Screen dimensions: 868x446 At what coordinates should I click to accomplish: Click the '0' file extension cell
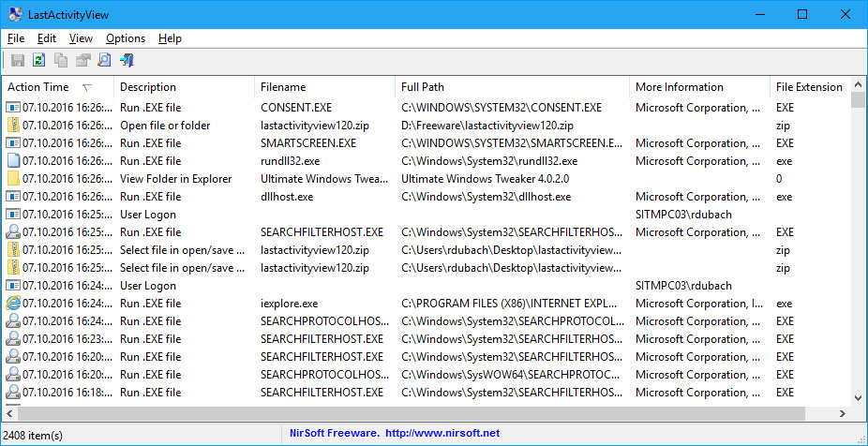pos(779,179)
